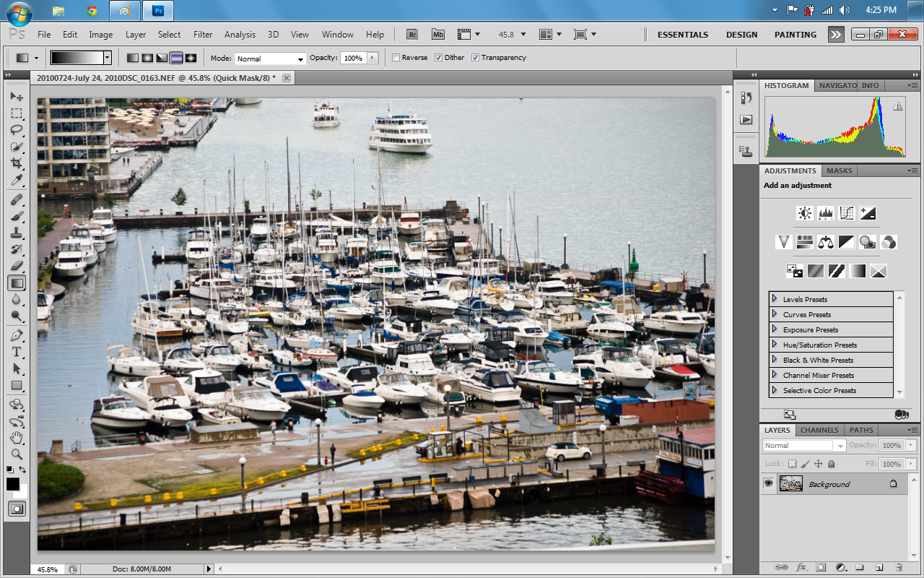Select the Eyedropper tool
The image size is (924, 578).
point(17,181)
